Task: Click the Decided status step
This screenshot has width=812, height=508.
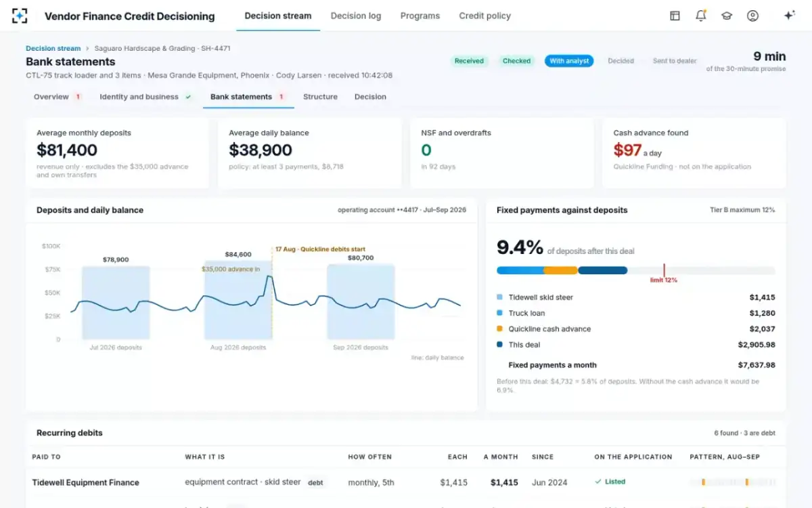Action: click(x=621, y=61)
